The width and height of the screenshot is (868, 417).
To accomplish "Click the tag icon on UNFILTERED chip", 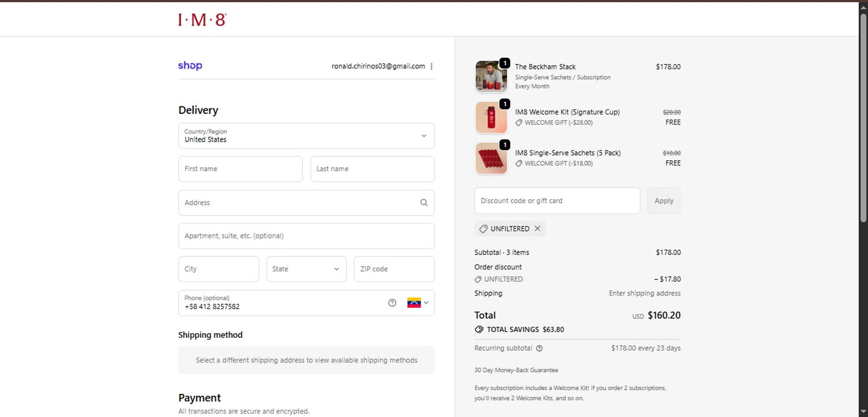I will pyautogui.click(x=483, y=229).
